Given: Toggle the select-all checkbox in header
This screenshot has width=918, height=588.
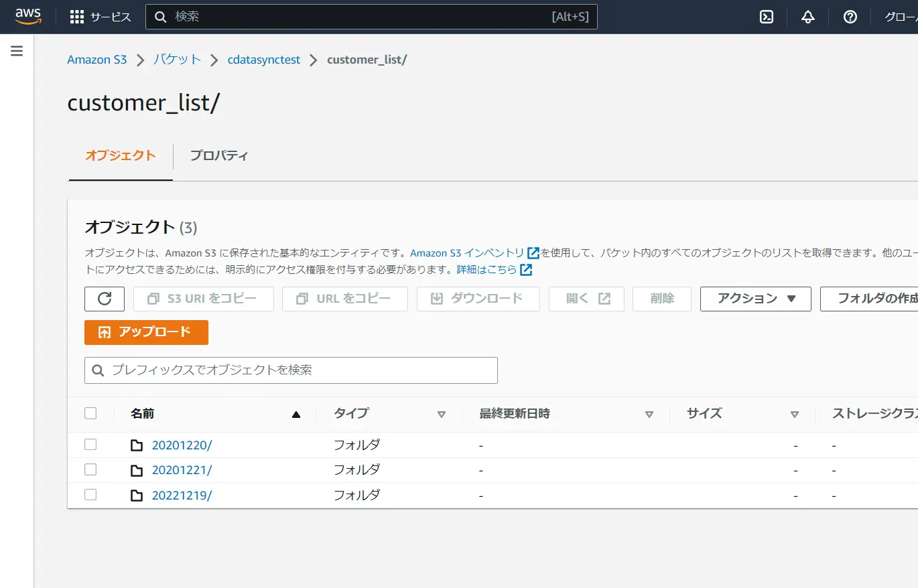Looking at the screenshot, I should [90, 413].
